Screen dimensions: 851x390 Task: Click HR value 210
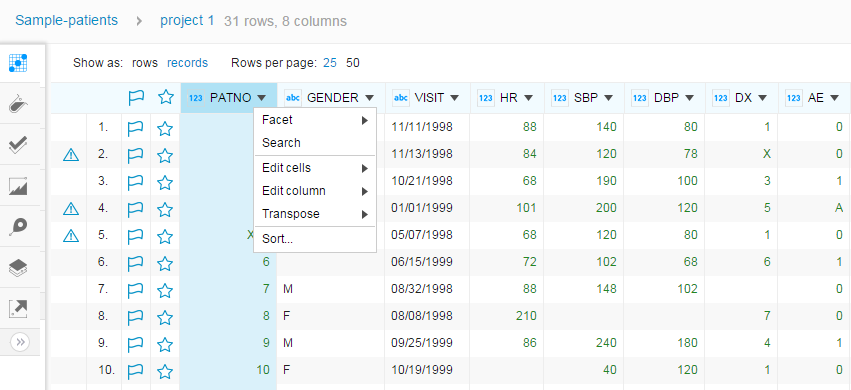tap(526, 316)
